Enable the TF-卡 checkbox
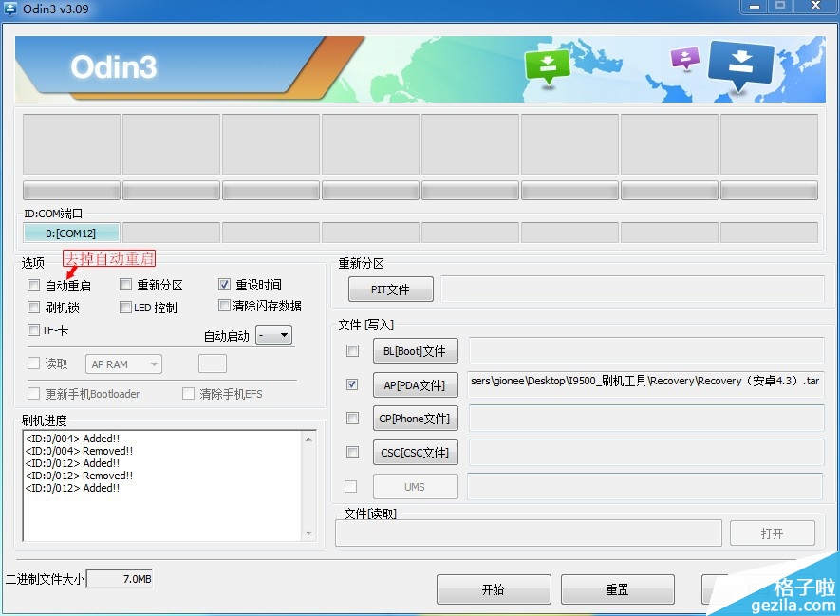This screenshot has width=840, height=616. (x=34, y=329)
